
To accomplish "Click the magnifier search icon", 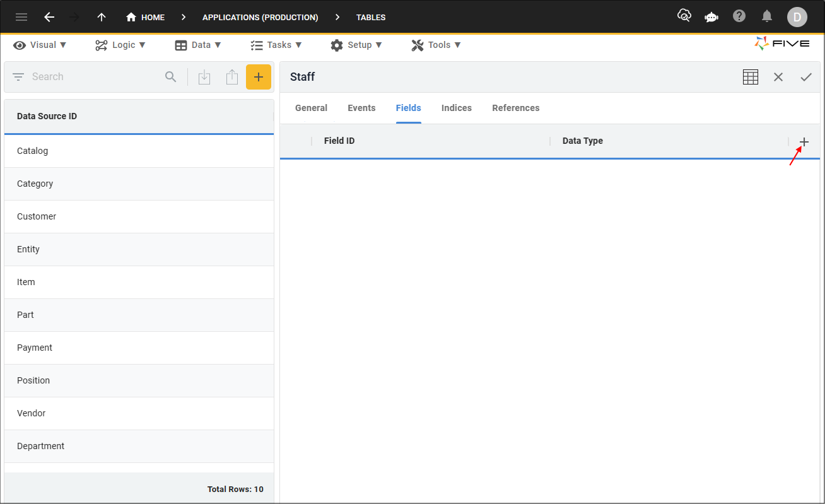I will click(170, 77).
